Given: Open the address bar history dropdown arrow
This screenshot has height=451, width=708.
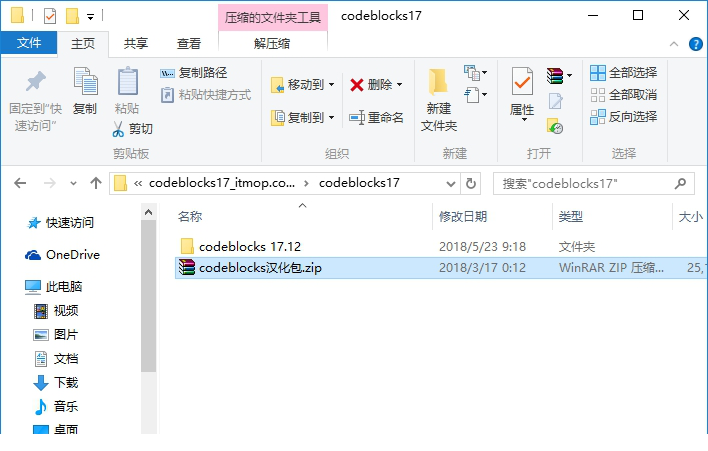Looking at the screenshot, I should coord(451,184).
